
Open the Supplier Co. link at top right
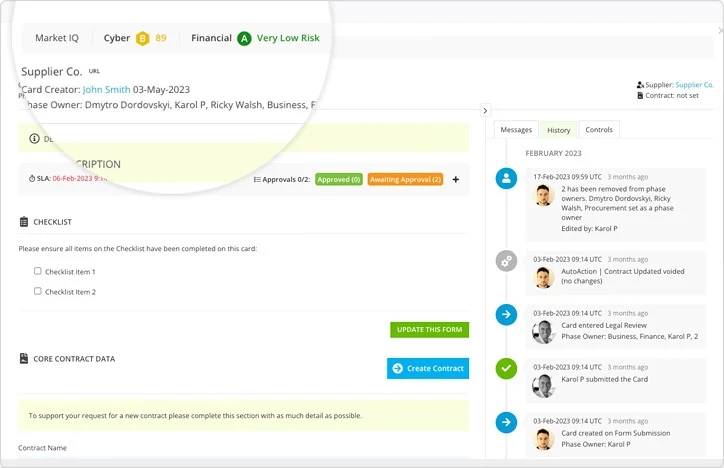point(694,85)
